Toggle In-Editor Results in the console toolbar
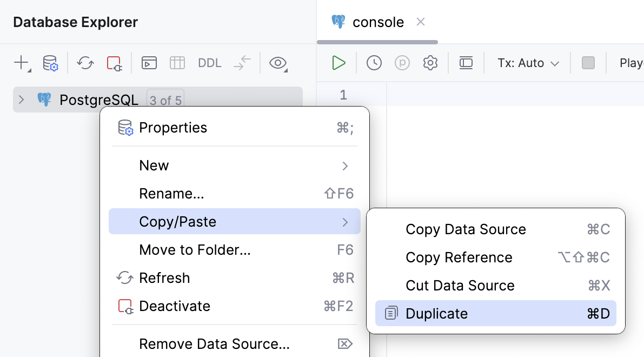644x357 pixels. coord(466,63)
